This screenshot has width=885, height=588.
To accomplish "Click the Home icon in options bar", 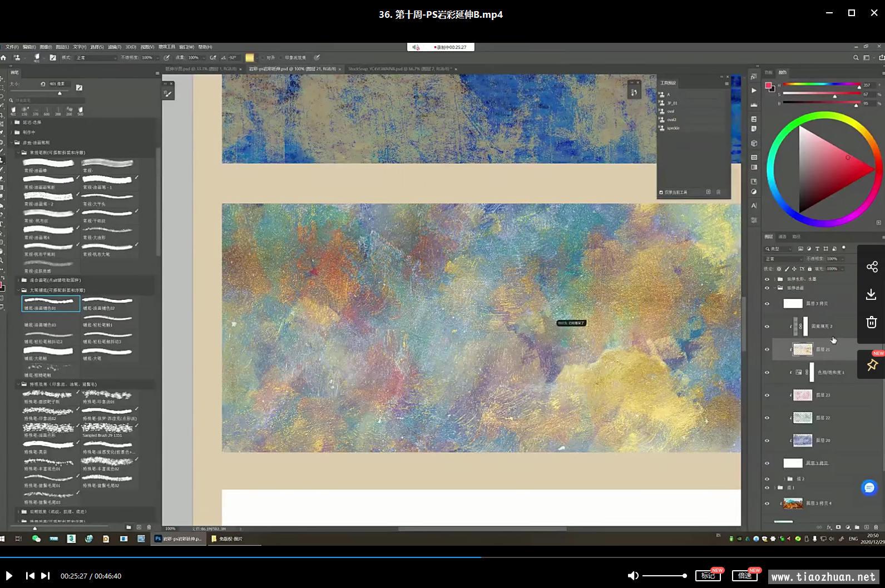I will coord(3,57).
